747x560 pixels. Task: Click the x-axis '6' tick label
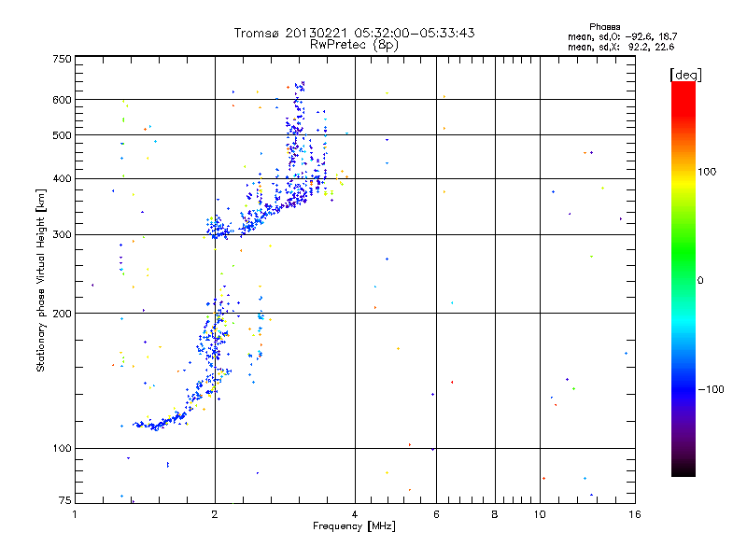coord(436,515)
